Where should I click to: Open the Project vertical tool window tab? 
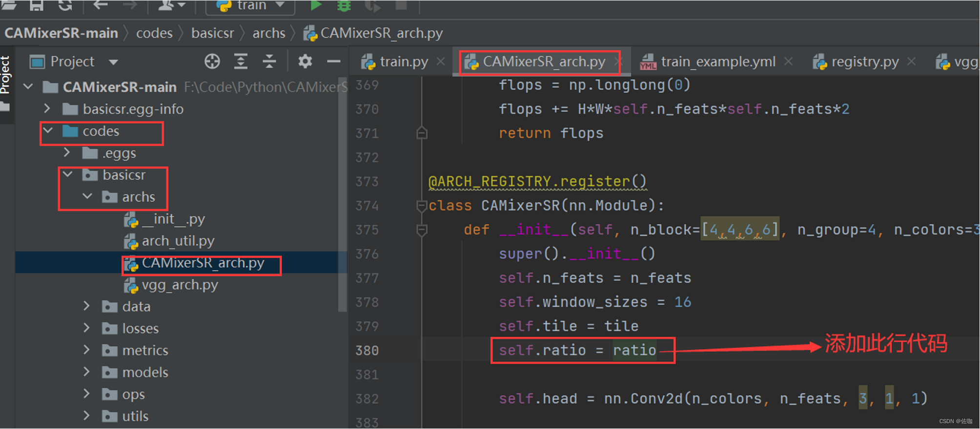point(5,75)
